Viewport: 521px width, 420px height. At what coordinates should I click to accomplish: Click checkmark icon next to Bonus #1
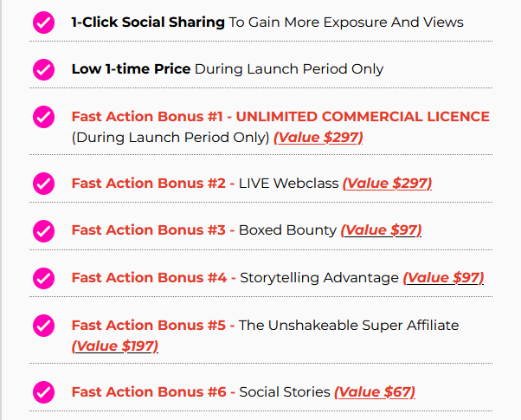(43, 117)
